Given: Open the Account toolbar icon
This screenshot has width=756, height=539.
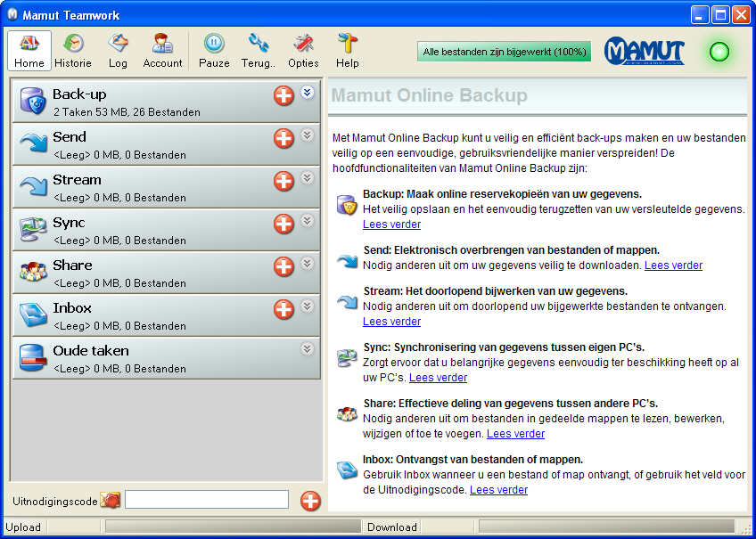Looking at the screenshot, I should coord(162,44).
